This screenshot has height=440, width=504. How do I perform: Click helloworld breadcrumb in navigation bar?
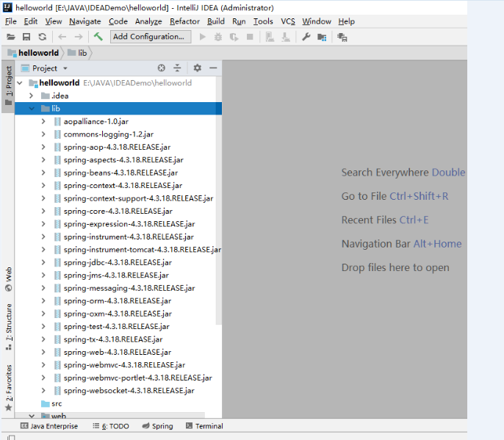tap(33, 53)
